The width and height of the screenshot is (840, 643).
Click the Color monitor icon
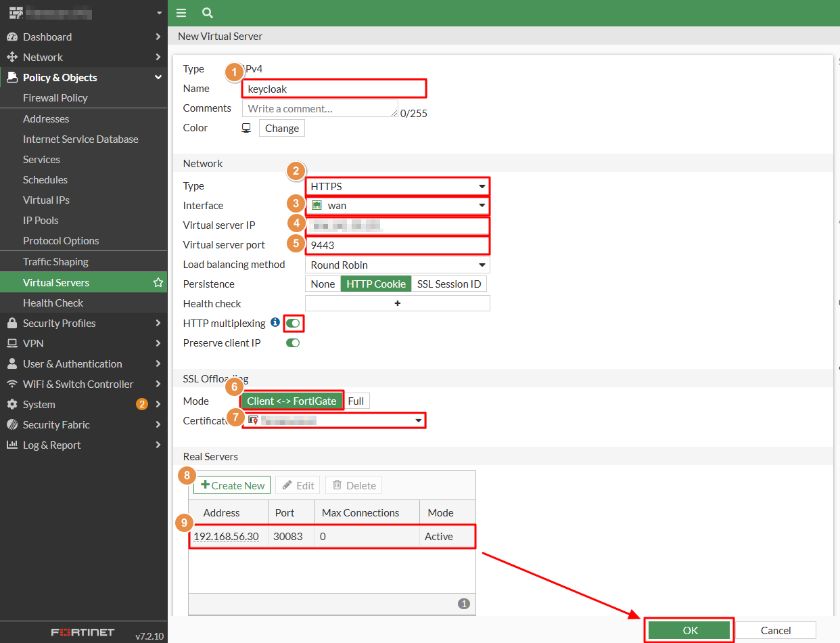247,128
